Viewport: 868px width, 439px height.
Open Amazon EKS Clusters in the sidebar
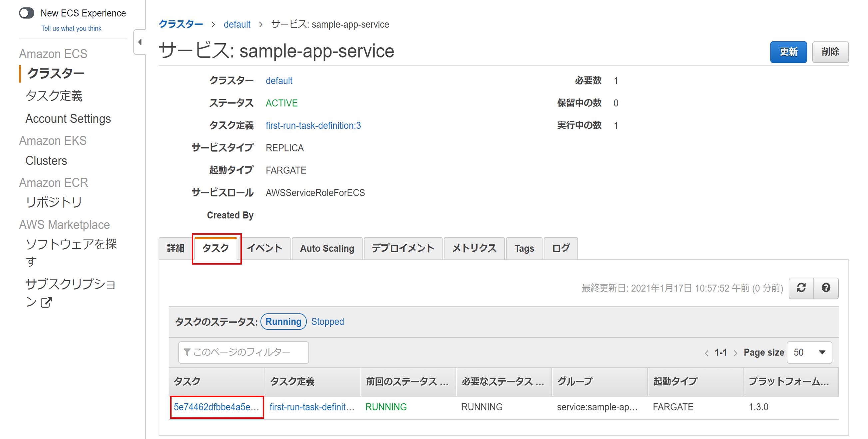tap(46, 160)
